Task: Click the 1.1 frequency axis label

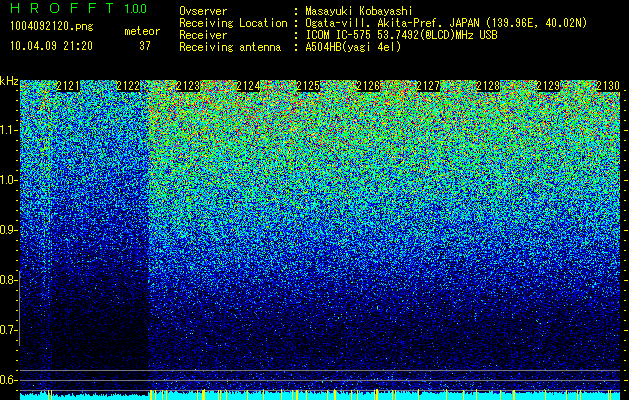Action: tap(7, 130)
